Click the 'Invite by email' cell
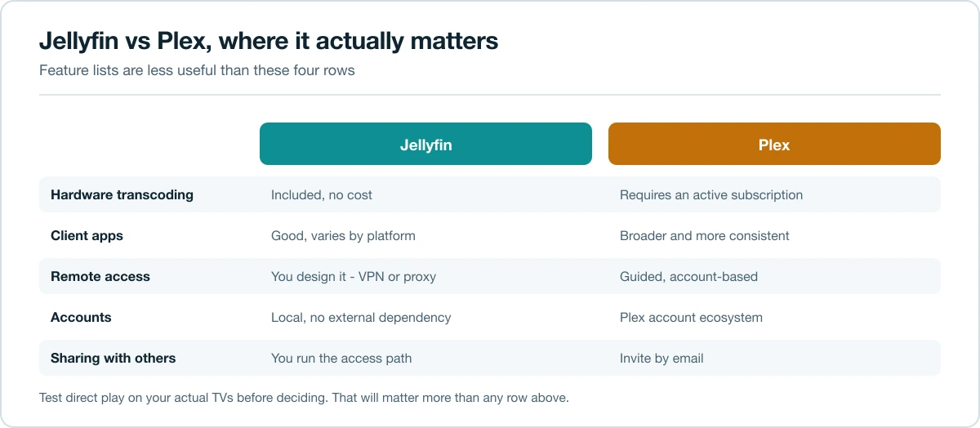 [661, 358]
